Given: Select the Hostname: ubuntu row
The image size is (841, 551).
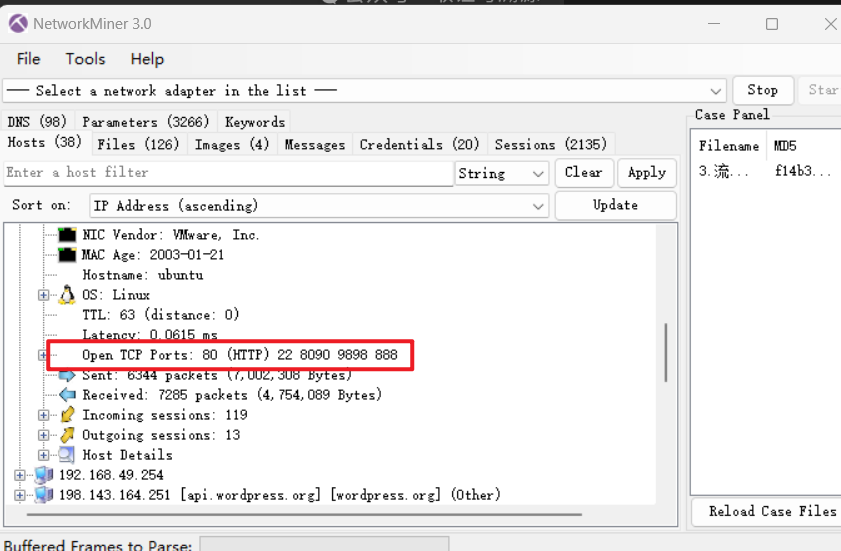Looking at the screenshot, I should click(143, 275).
